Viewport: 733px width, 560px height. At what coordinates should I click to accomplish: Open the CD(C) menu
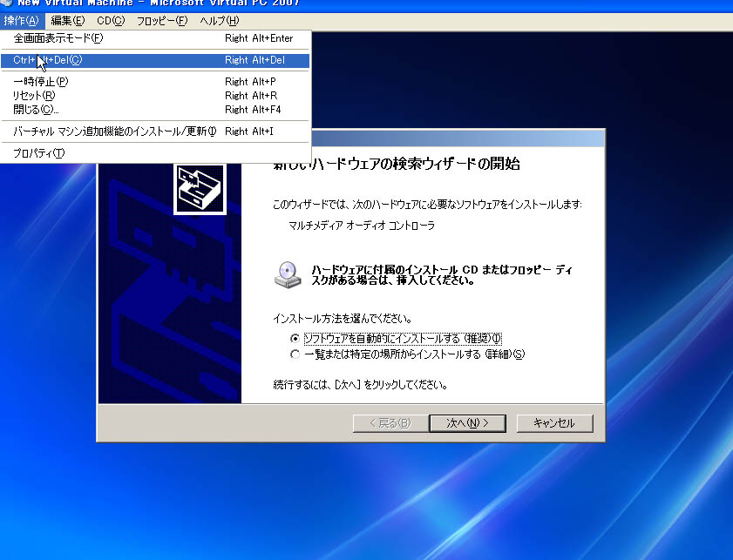pos(111,21)
